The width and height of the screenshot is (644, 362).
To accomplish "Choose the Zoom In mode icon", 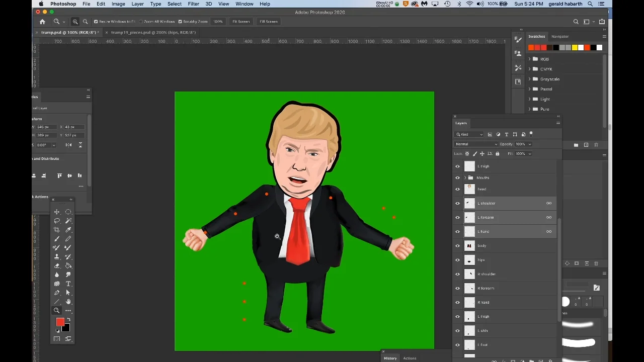I will 75,22.
